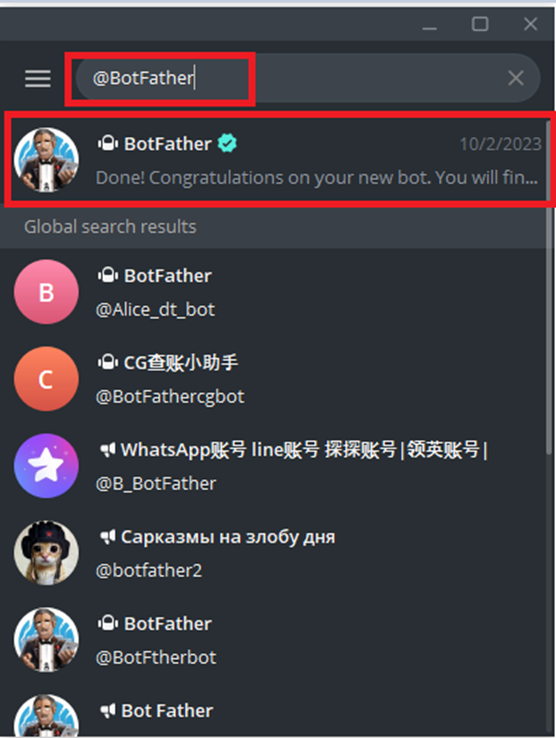Click the results list vertical scrollbar
Screen dimensions: 556x738
(x=549, y=287)
